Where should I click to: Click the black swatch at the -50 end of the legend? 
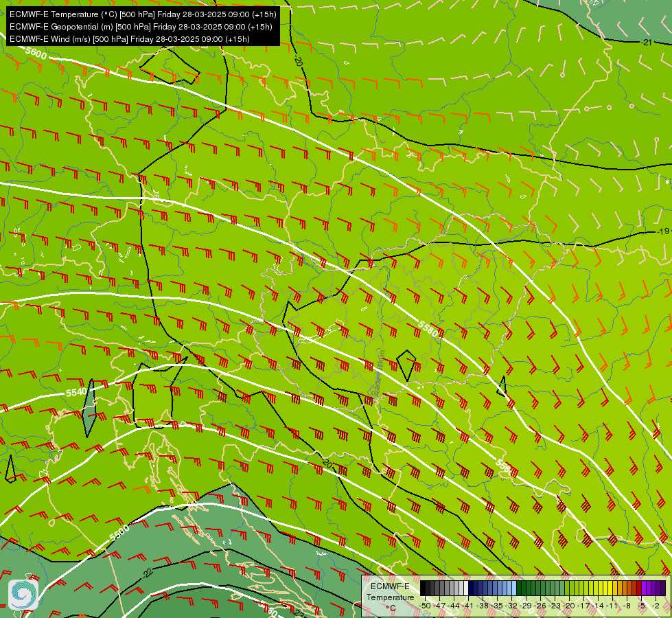tap(423, 588)
